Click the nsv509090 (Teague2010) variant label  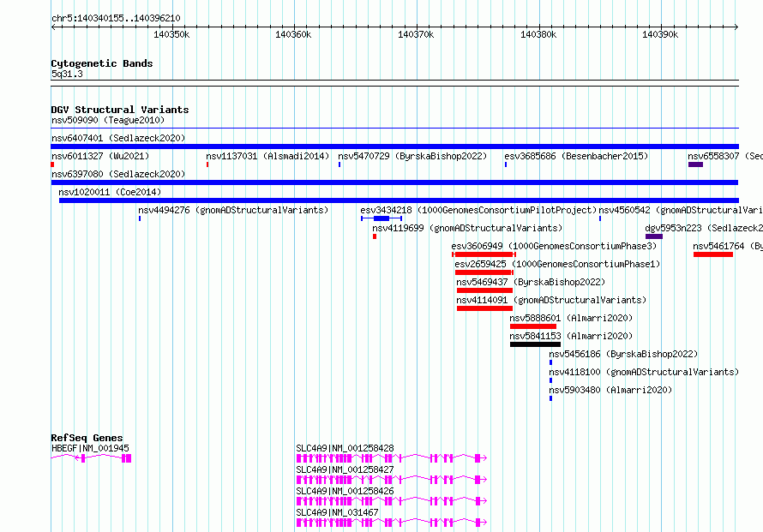click(108, 120)
